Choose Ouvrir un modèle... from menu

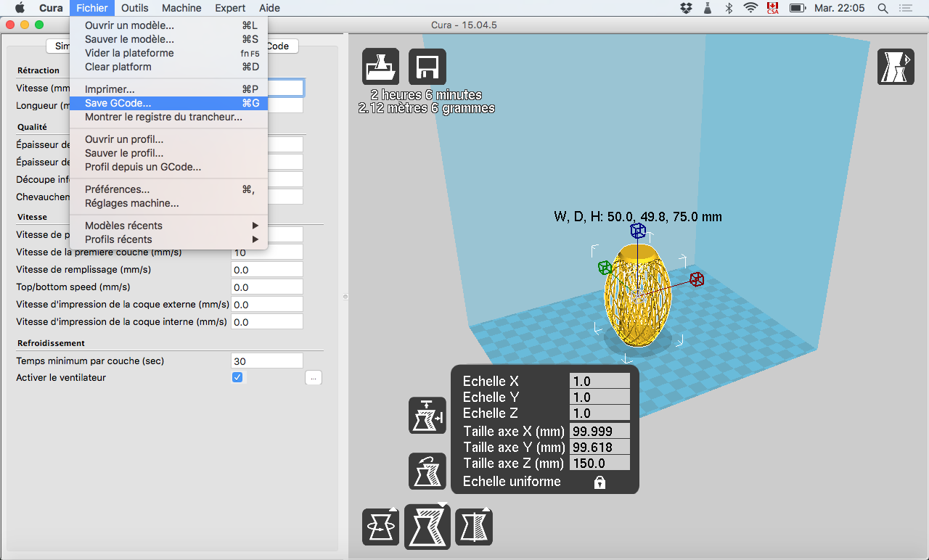click(x=168, y=25)
